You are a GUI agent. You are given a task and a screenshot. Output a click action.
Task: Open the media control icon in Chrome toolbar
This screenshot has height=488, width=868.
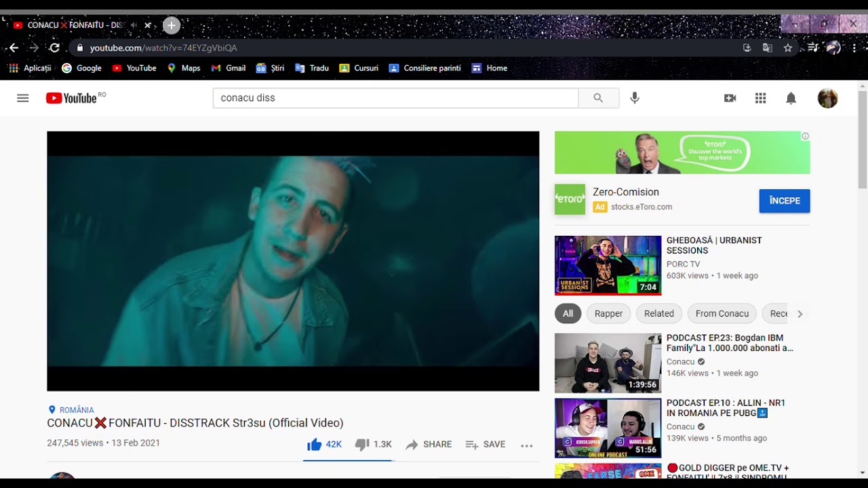[812, 47]
